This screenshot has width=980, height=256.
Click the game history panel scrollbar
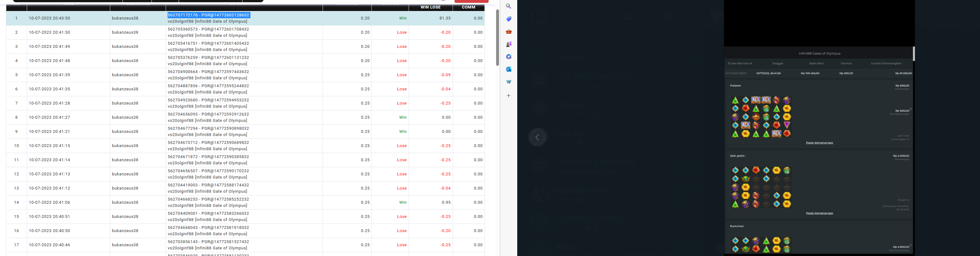[914, 54]
